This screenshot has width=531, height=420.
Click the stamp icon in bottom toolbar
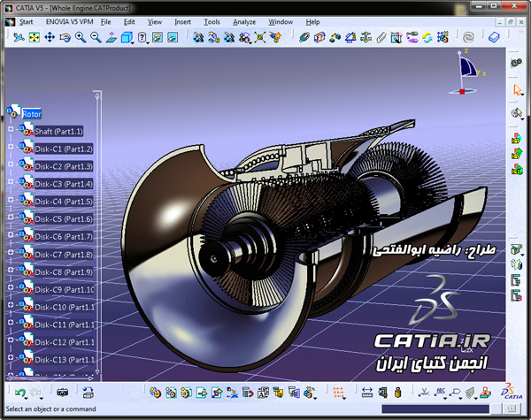click(485, 393)
